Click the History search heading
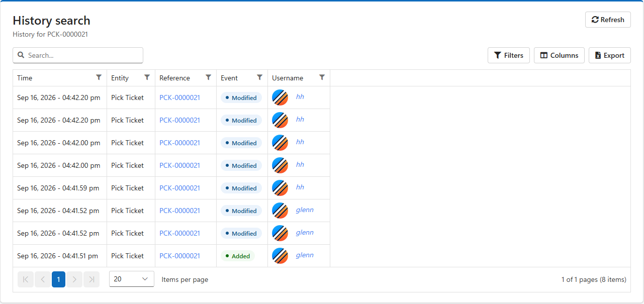Image resolution: width=644 pixels, height=304 pixels. (51, 21)
